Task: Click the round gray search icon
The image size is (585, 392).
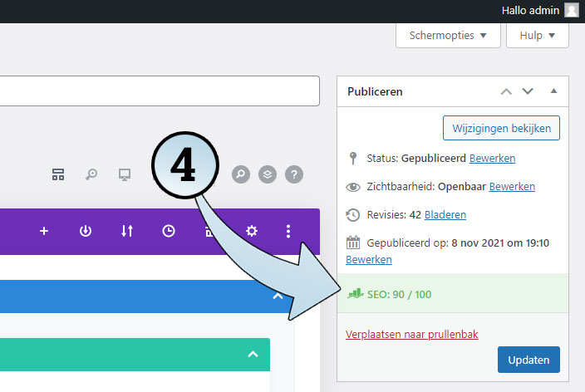Action: click(240, 174)
